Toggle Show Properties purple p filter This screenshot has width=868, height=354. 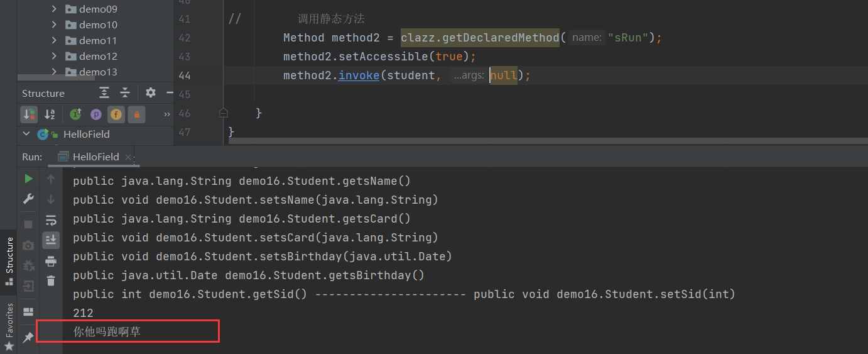point(96,114)
